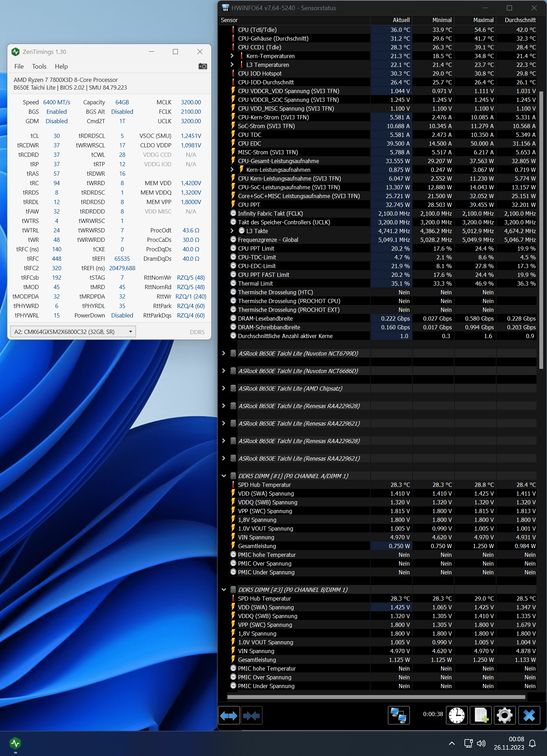The height and width of the screenshot is (756, 547).
Task: Click the elapsed time 0:00:38 display
Action: click(x=433, y=714)
